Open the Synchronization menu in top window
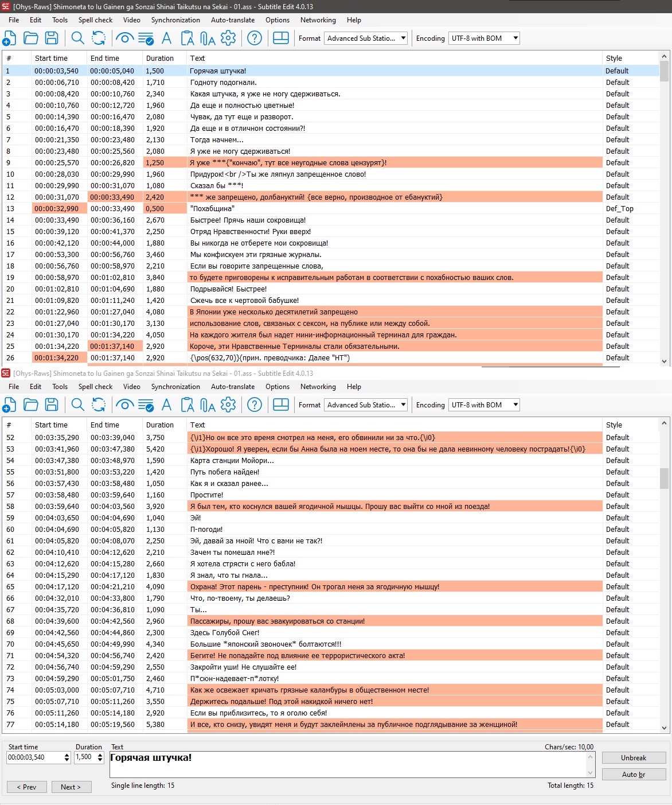This screenshot has width=672, height=805. [175, 20]
